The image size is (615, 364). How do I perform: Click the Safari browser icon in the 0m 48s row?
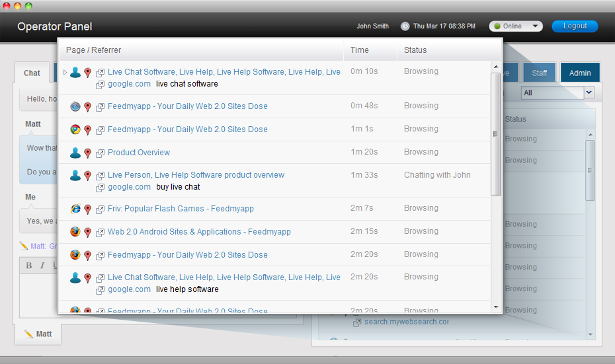[75, 106]
